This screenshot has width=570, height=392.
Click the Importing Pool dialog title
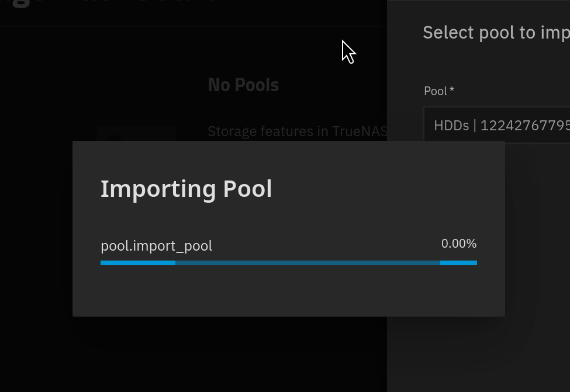click(x=186, y=189)
